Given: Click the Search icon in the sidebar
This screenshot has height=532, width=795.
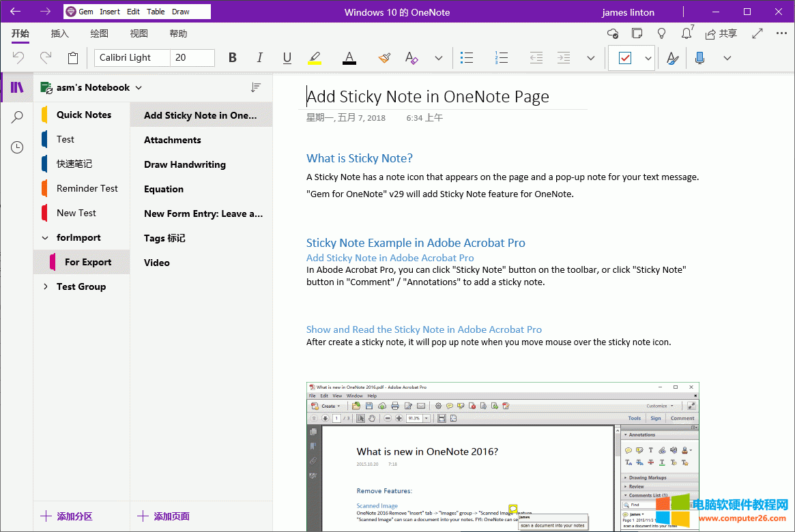Looking at the screenshot, I should tap(16, 116).
